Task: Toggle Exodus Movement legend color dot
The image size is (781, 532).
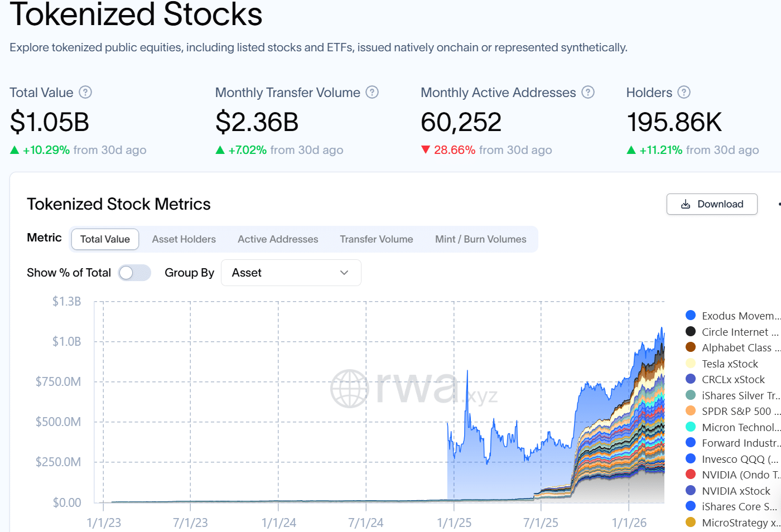Action: pyautogui.click(x=691, y=316)
